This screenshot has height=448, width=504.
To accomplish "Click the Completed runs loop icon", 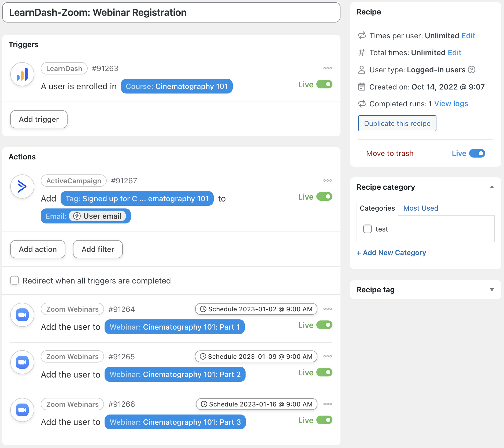I will 362,104.
